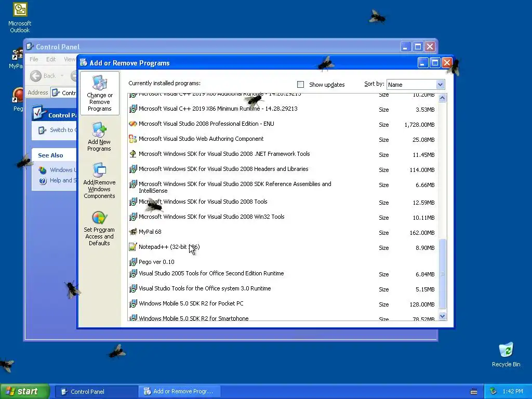Click Windows Mobile SDK for Pocket PC icon
The image size is (532, 399).
(x=133, y=303)
